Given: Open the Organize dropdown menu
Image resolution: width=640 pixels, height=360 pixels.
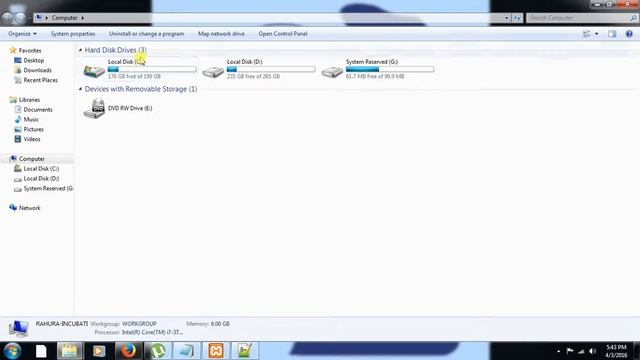Looking at the screenshot, I should tap(22, 34).
